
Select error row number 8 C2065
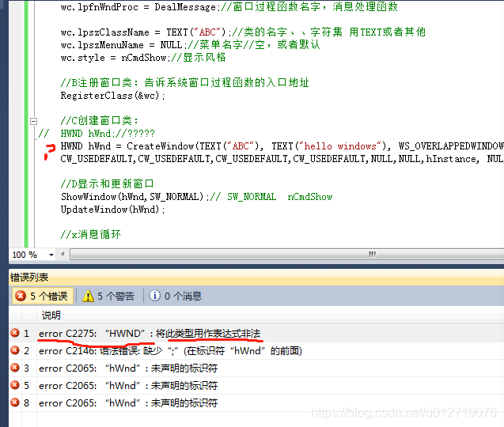[x=256, y=403]
